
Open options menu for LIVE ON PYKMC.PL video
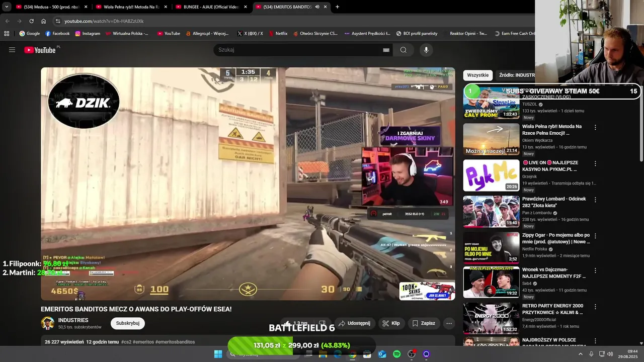pyautogui.click(x=595, y=164)
